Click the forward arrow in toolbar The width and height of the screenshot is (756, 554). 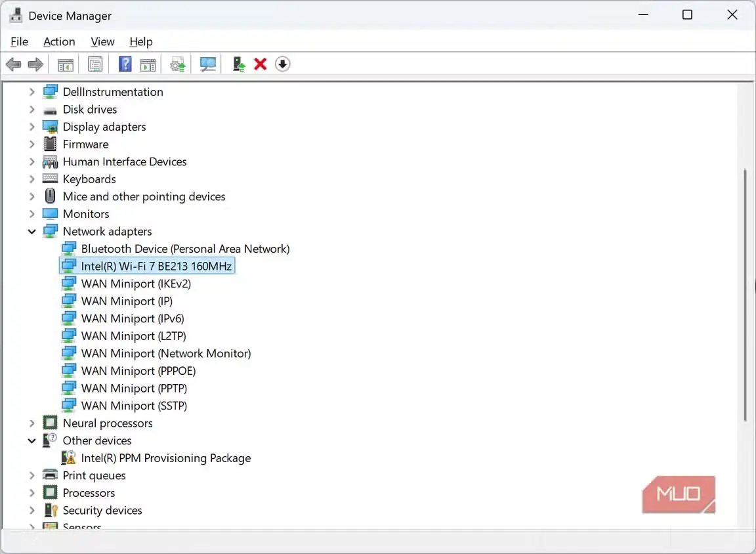click(35, 64)
